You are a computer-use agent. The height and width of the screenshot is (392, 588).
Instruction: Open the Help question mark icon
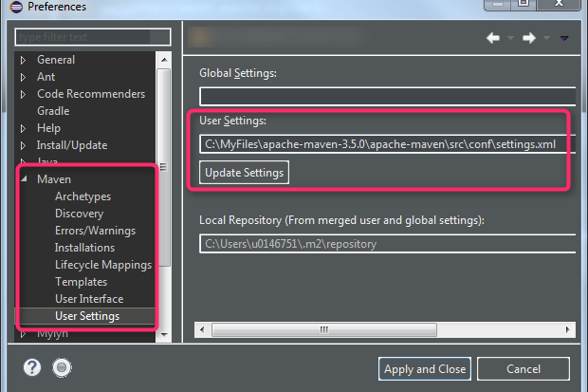click(x=31, y=367)
